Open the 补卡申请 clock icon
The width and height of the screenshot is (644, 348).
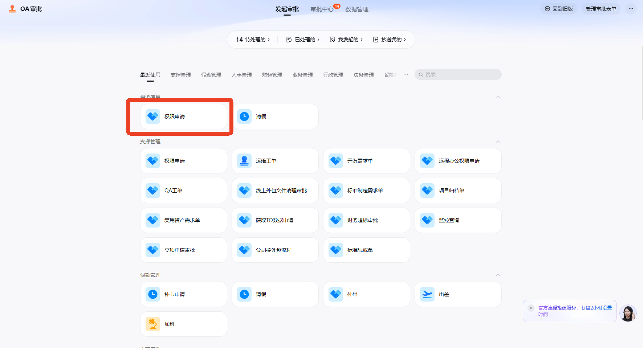(x=153, y=294)
